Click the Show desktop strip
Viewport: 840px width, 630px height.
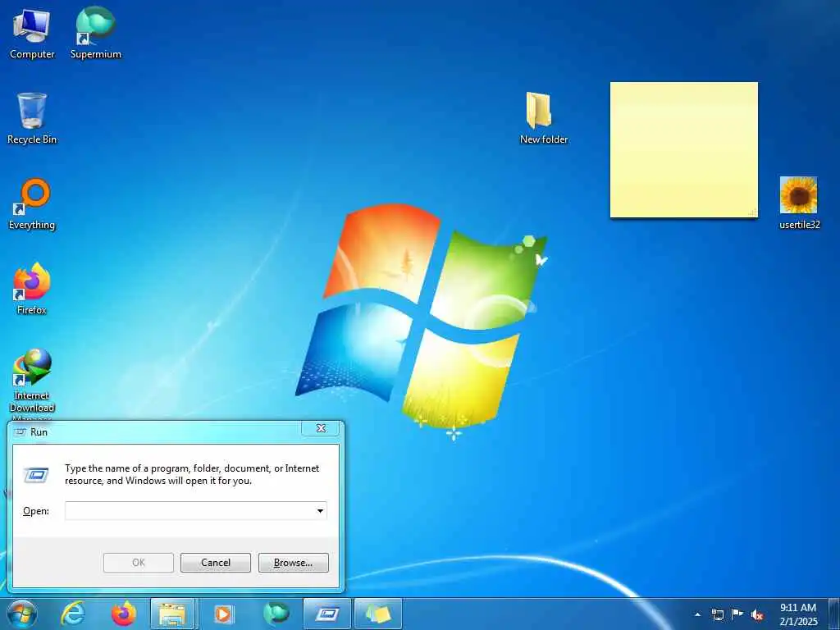coord(834,614)
